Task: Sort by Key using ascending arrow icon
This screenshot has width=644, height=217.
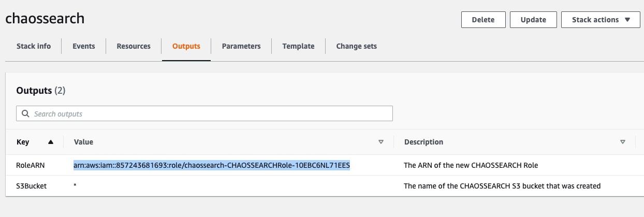Action: click(51, 142)
